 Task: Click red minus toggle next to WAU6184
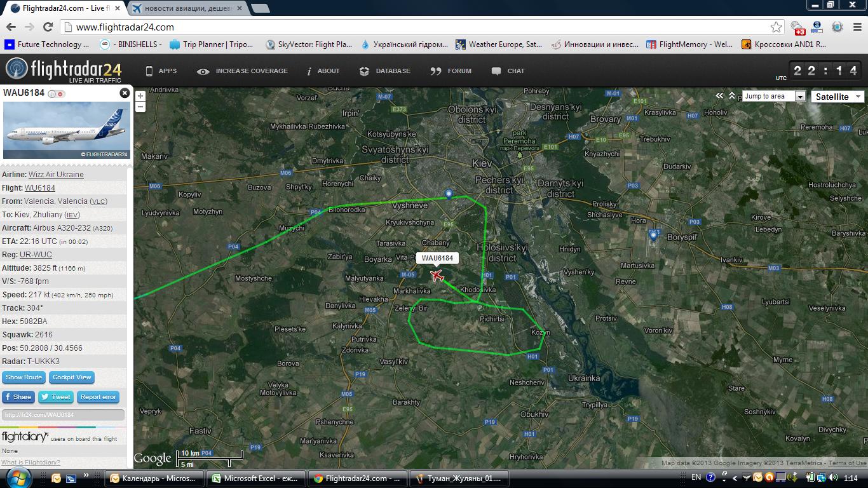pos(61,94)
